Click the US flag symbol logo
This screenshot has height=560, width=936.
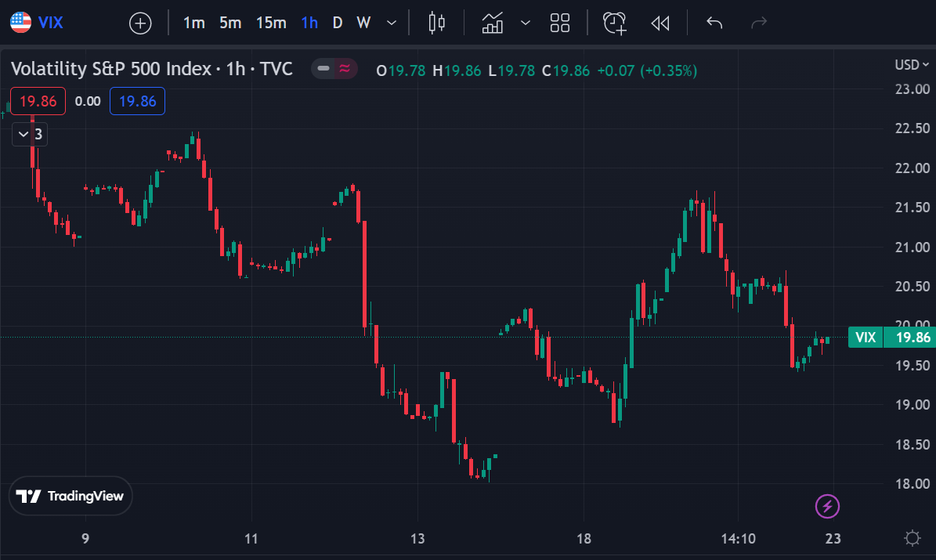pyautogui.click(x=20, y=23)
